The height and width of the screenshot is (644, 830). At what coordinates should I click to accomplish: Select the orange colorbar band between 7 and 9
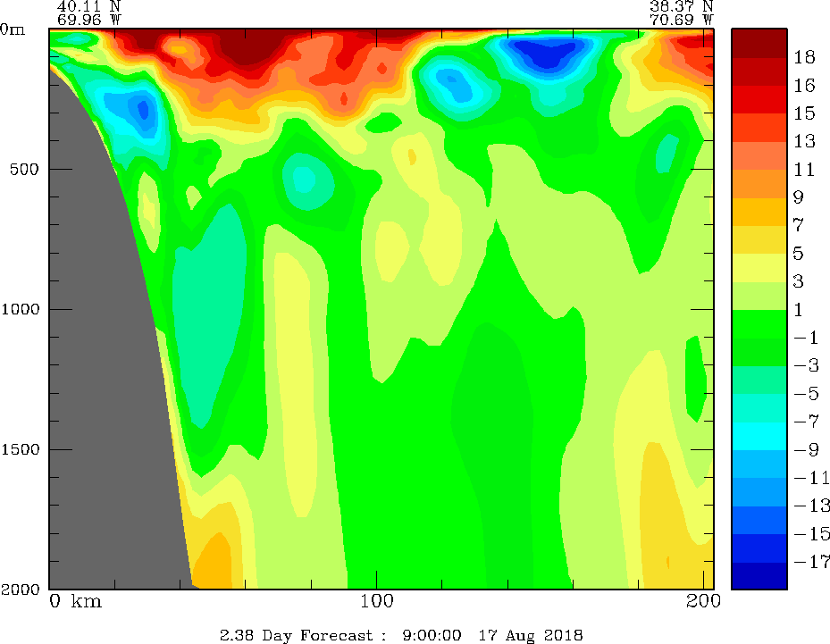tap(759, 211)
